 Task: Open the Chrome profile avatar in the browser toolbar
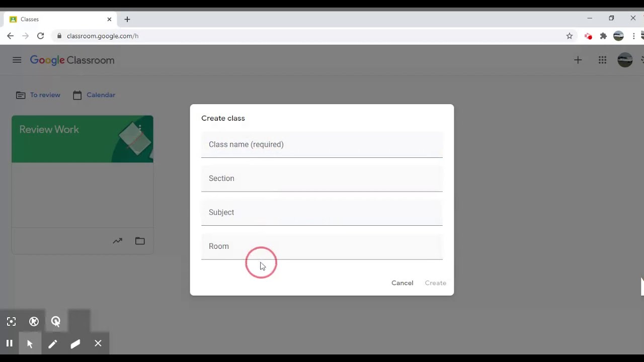pos(619,36)
